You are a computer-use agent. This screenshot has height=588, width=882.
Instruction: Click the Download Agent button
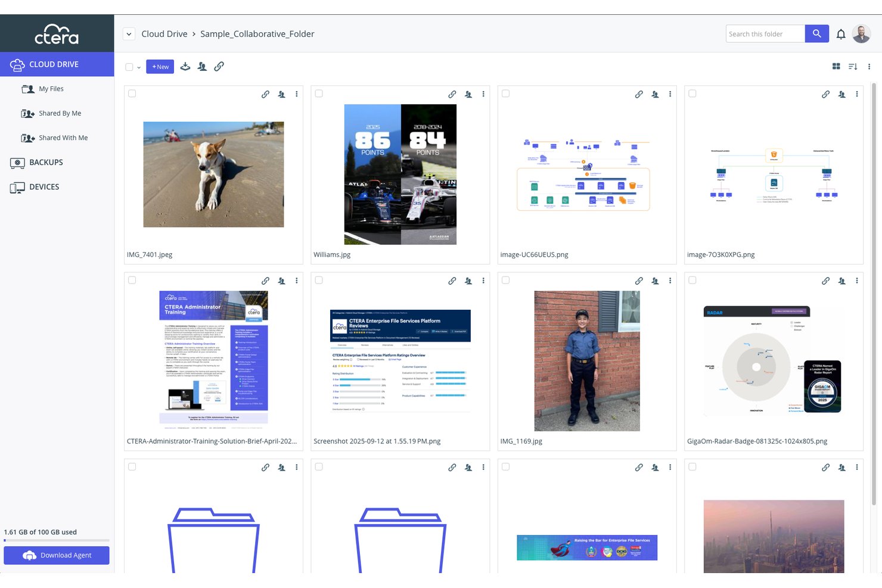click(x=57, y=555)
